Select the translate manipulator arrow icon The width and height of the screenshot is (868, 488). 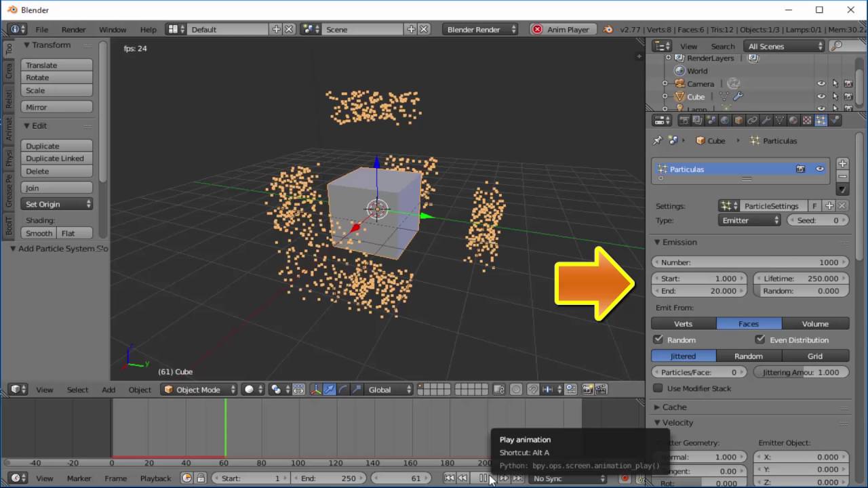[329, 389]
